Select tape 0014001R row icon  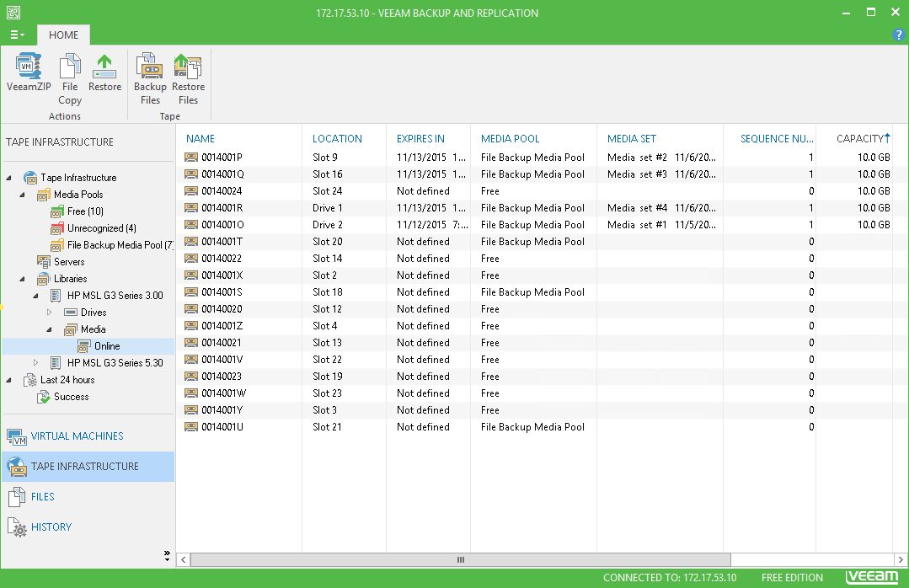(191, 207)
